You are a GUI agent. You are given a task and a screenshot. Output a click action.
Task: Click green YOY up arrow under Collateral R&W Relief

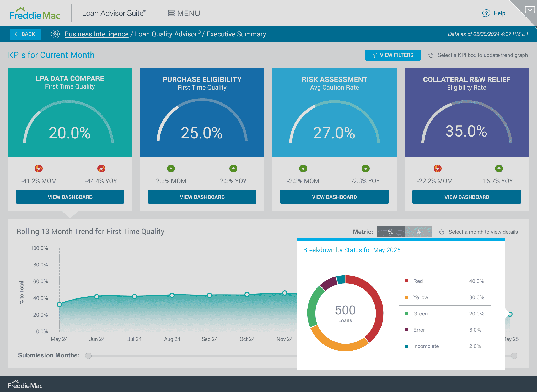(x=499, y=168)
